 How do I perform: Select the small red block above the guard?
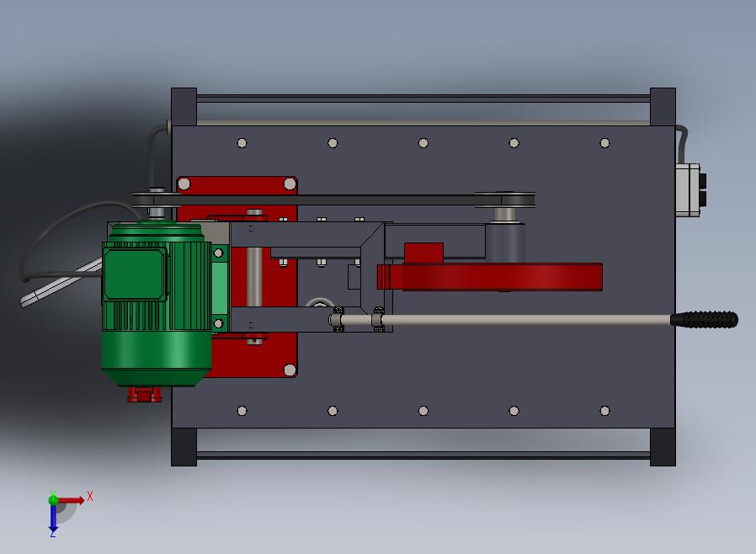pos(423,253)
